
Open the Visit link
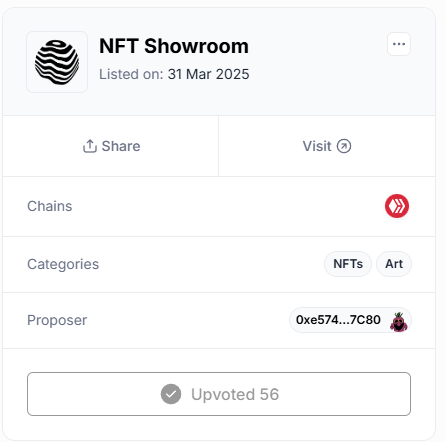327,146
